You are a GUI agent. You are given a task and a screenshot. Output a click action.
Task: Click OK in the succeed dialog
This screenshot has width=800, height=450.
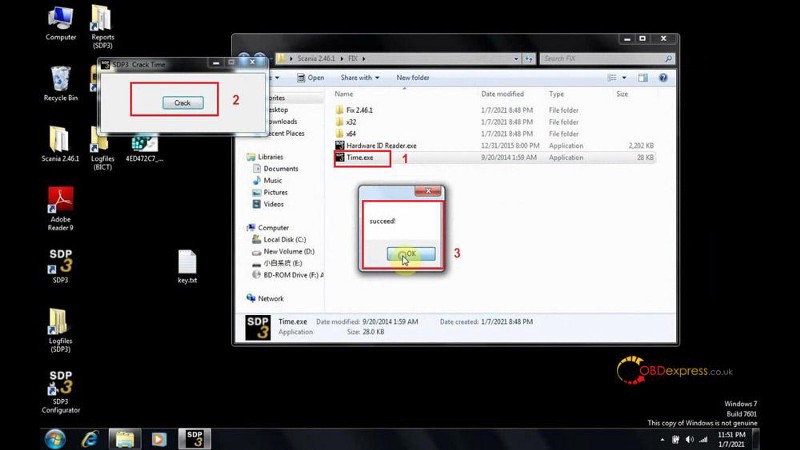point(411,254)
